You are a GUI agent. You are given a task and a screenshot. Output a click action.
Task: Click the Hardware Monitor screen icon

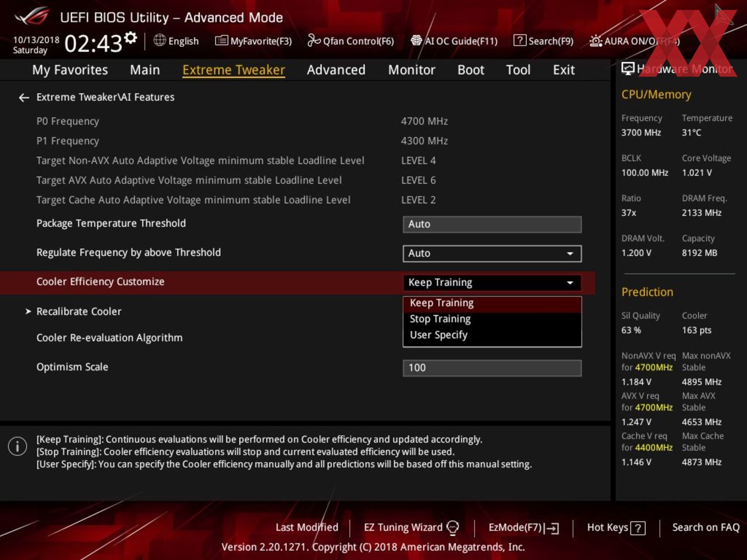click(628, 69)
